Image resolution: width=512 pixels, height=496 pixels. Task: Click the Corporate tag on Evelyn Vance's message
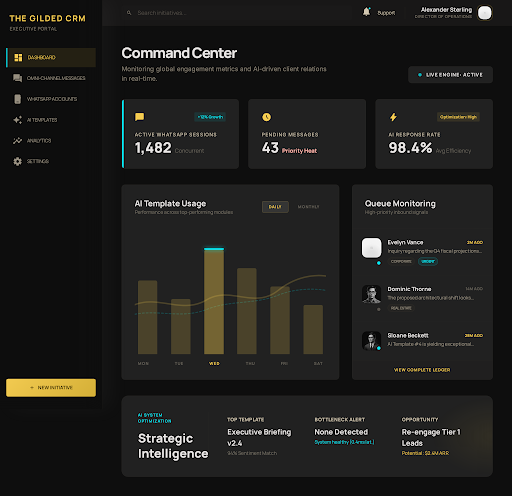point(401,262)
